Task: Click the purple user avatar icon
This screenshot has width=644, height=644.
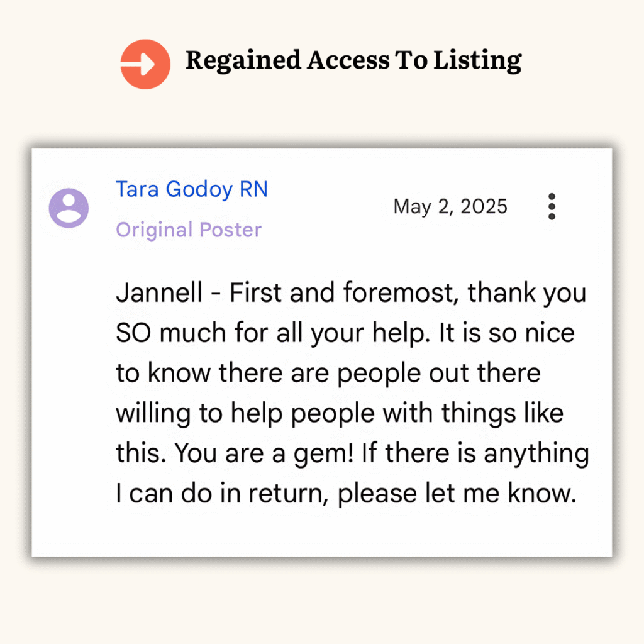Action: [x=69, y=208]
